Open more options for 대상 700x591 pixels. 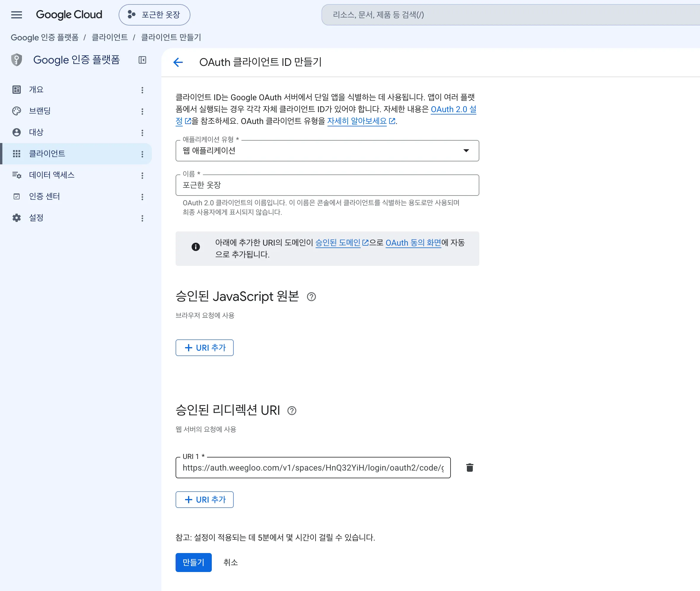[142, 133]
